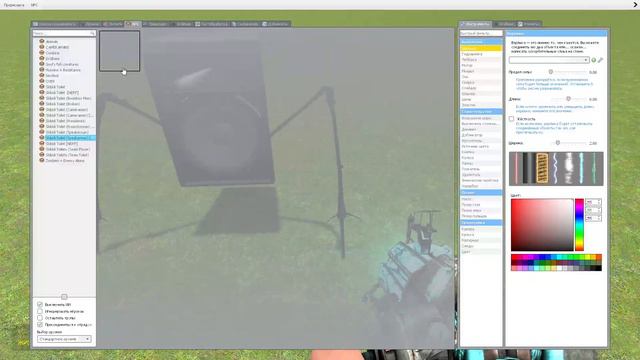Toggle the disable AI checkbox
The height and width of the screenshot is (360, 640).
click(x=40, y=304)
